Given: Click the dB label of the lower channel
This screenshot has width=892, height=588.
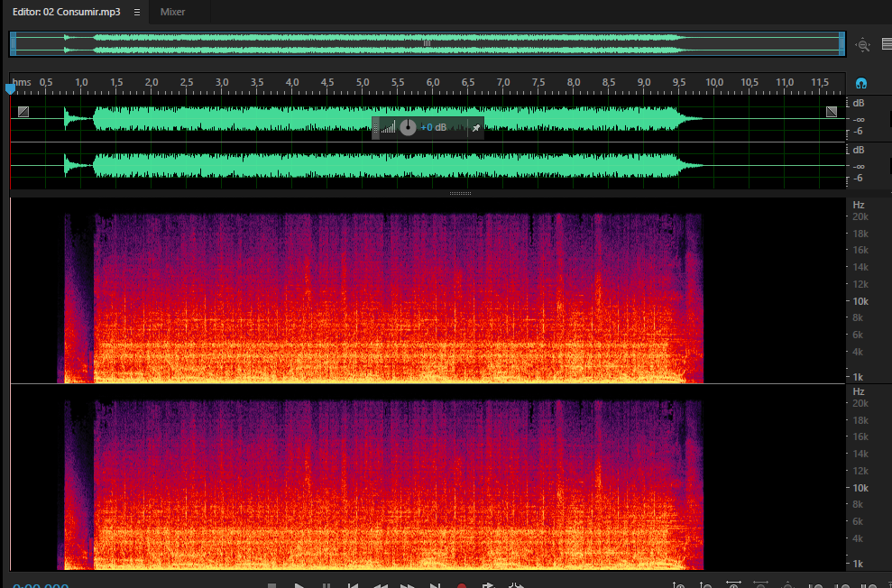Looking at the screenshot, I should 859,150.
